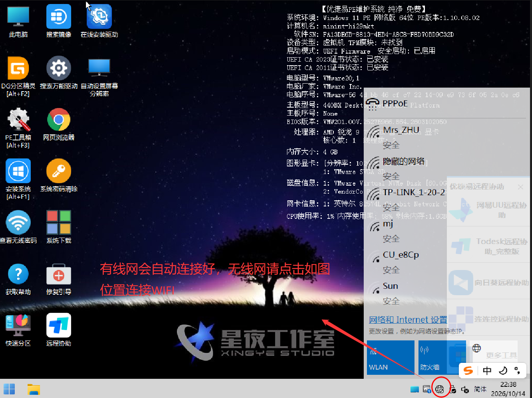Close the 优捷易远程协助 panel
Viewport: 532px width, 398px height.
520,187
